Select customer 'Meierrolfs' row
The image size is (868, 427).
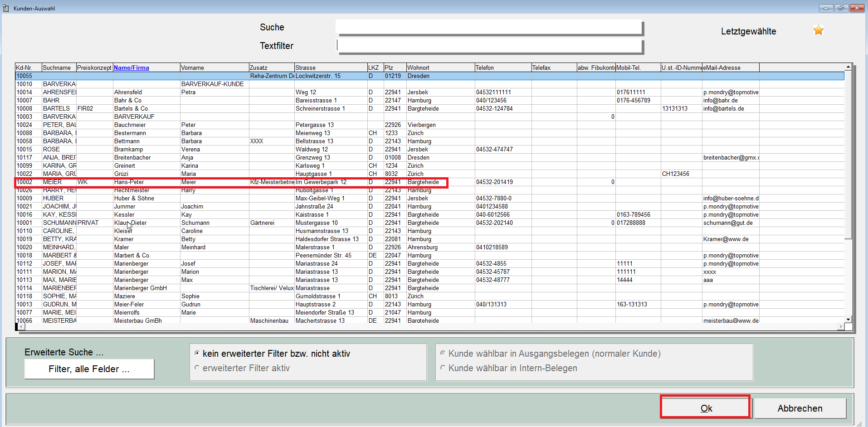pyautogui.click(x=430, y=312)
